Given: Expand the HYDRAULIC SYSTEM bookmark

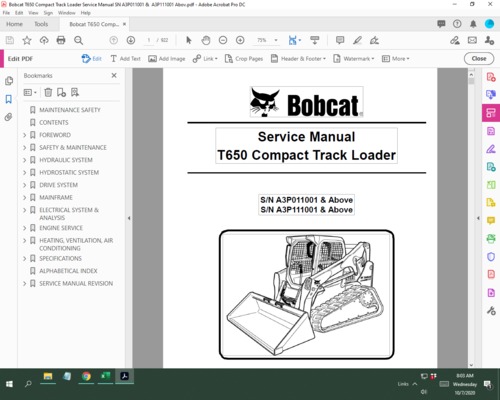Looking at the screenshot, I should [25, 160].
